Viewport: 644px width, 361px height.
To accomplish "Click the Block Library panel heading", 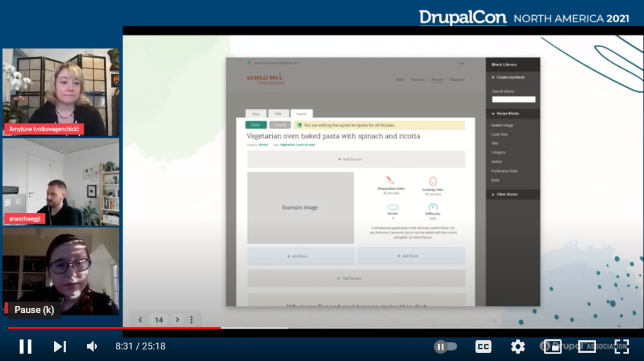I will 504,65.
